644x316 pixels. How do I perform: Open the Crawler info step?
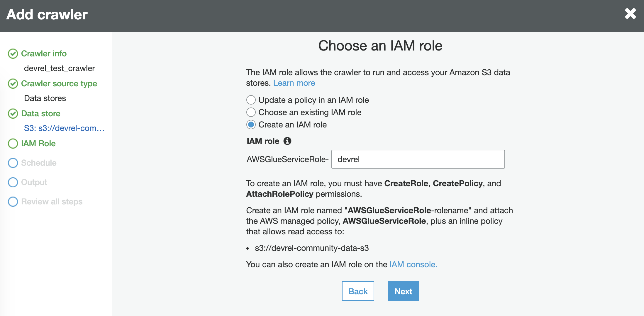(x=44, y=53)
